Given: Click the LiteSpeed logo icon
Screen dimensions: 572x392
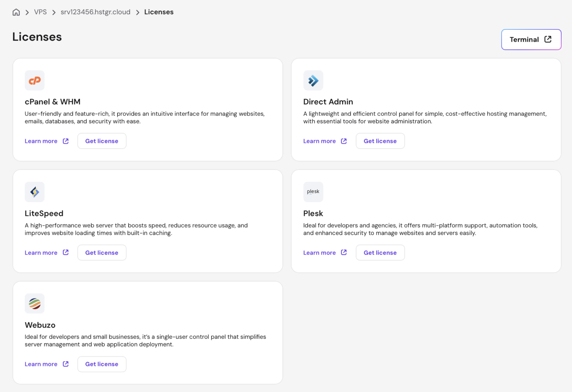Looking at the screenshot, I should pos(35,192).
